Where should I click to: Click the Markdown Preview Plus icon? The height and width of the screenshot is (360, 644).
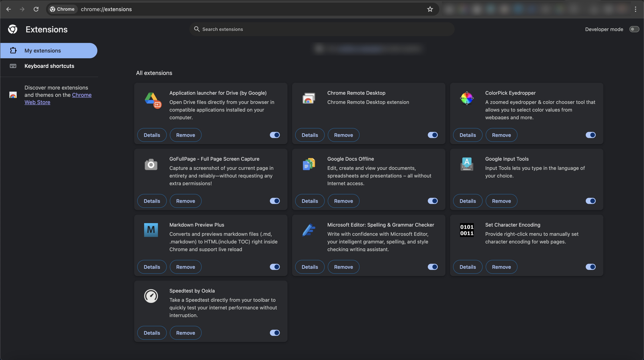click(x=151, y=229)
